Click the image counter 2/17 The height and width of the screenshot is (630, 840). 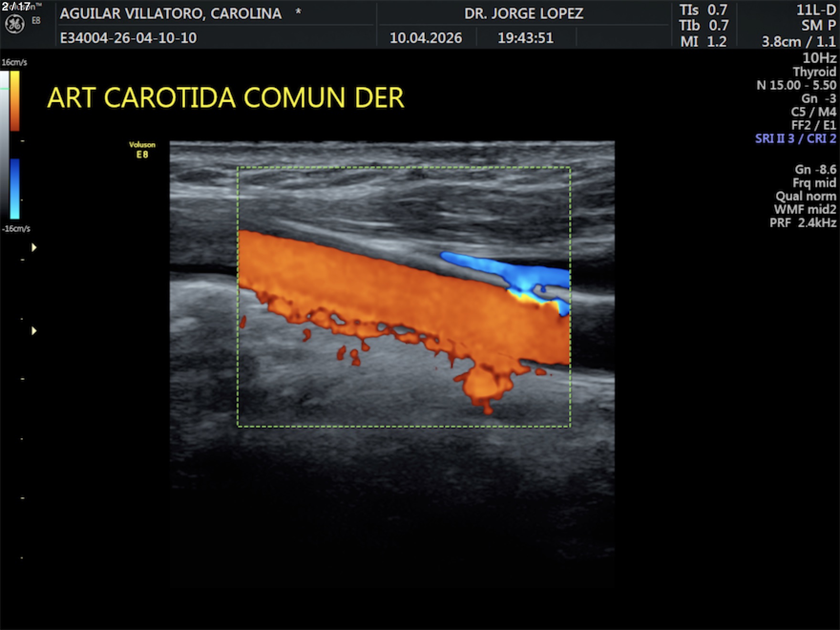(16, 7)
